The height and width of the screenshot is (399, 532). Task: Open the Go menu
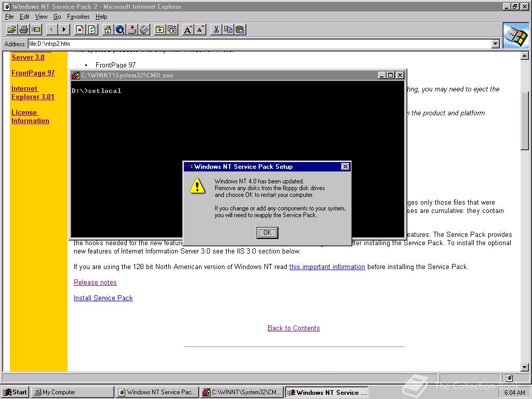pos(57,17)
